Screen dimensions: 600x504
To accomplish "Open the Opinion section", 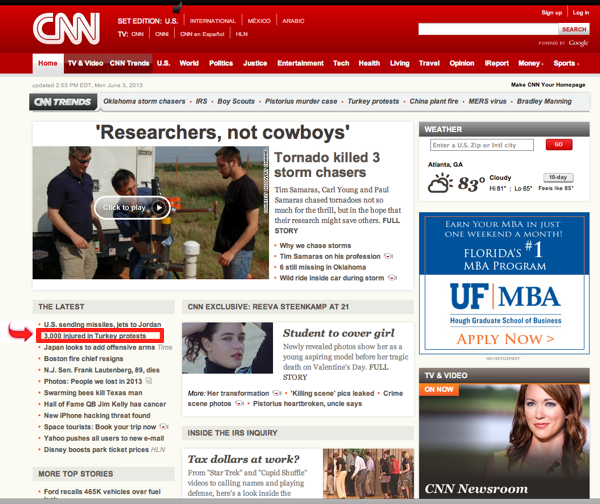I will [x=462, y=63].
